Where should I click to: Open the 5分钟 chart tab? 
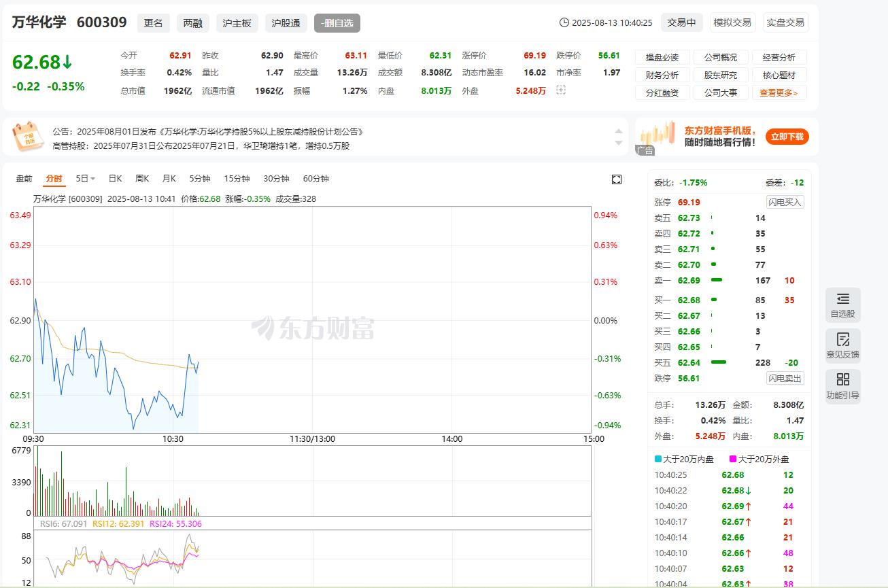(200, 179)
